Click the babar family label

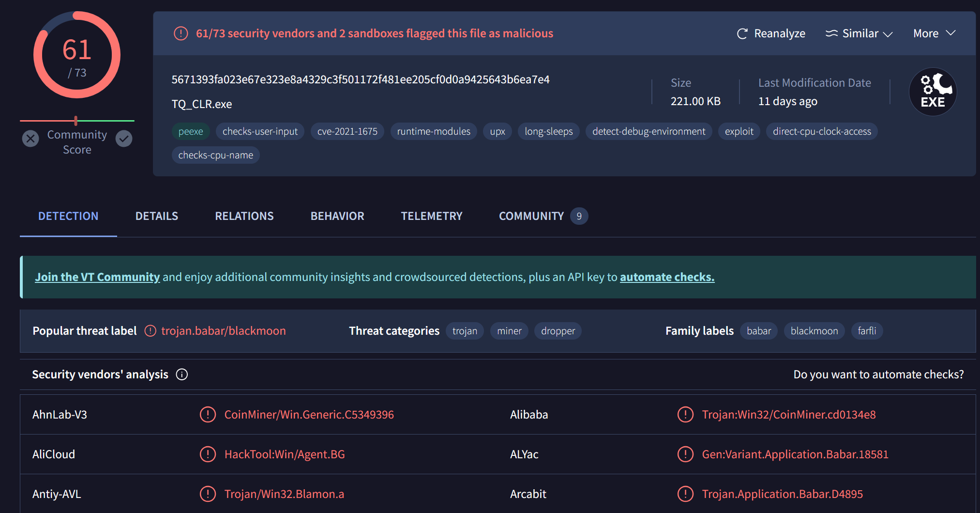759,331
